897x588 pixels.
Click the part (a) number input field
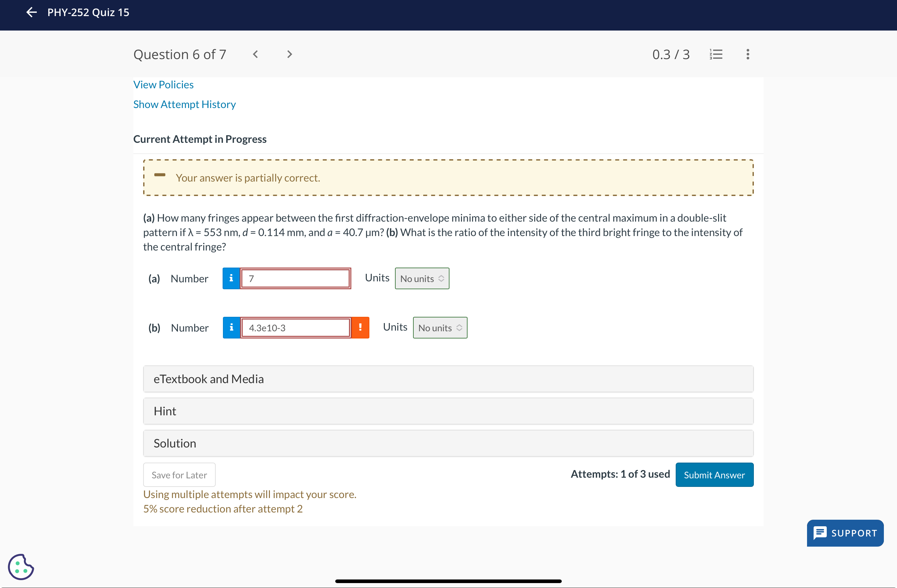(x=295, y=278)
